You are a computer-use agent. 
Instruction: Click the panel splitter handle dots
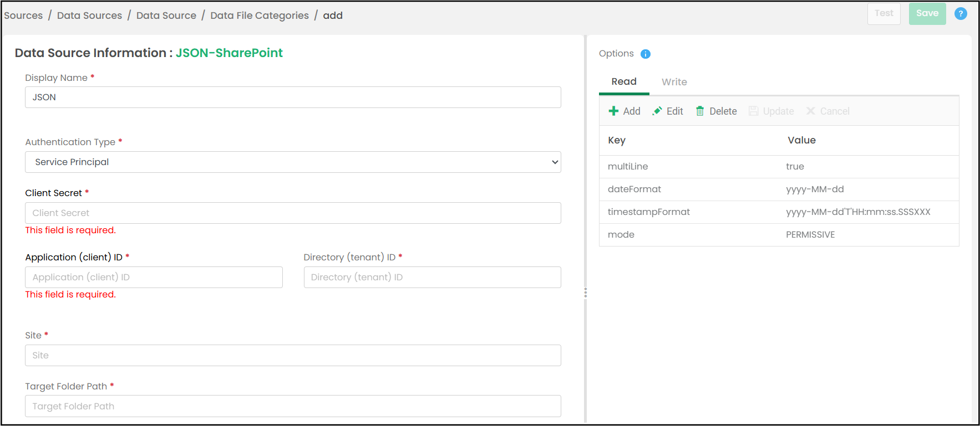click(x=585, y=292)
